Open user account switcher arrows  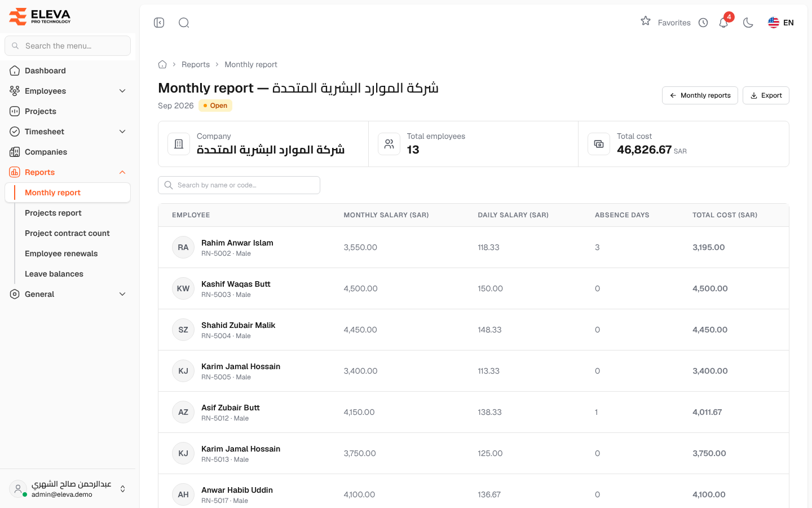tap(123, 489)
